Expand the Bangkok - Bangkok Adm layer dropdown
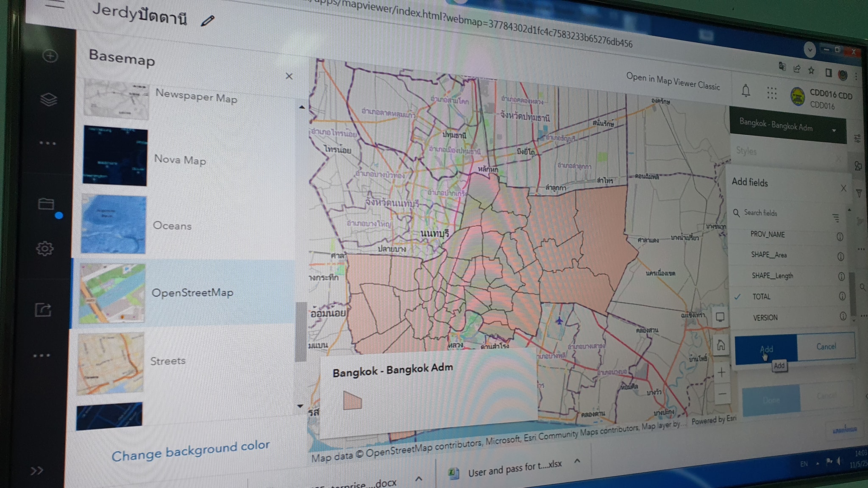 tap(834, 130)
